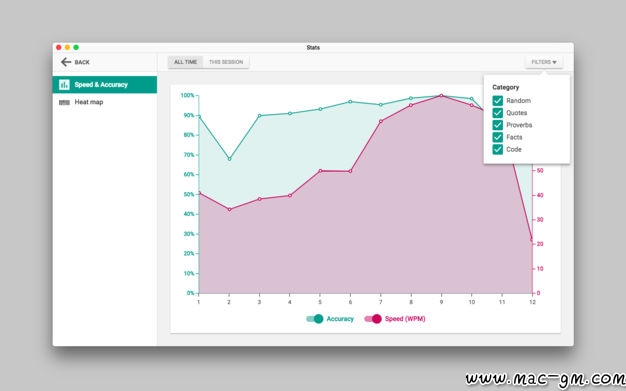
Task: Toggle the Speed (WPM) series switch
Action: 373,319
